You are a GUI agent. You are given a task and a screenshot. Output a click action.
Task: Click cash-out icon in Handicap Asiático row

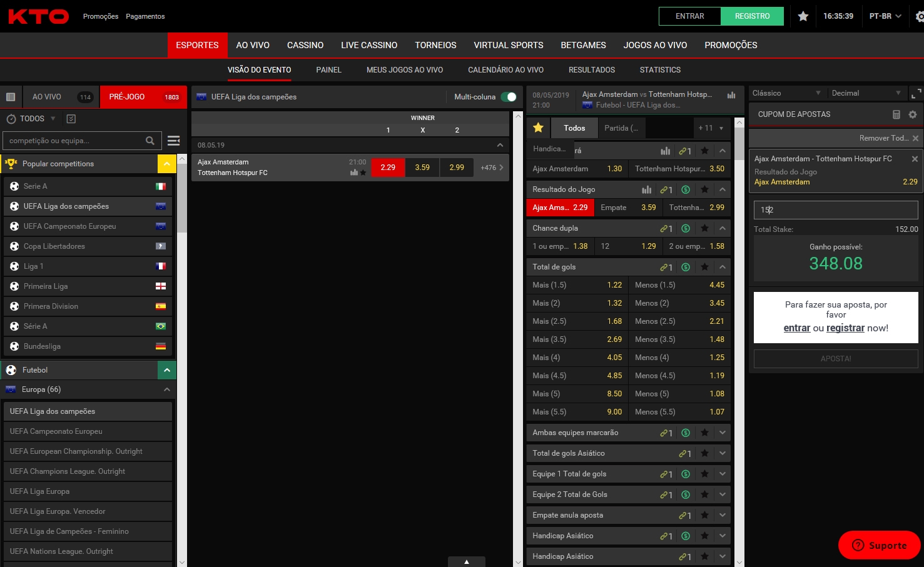pos(686,536)
